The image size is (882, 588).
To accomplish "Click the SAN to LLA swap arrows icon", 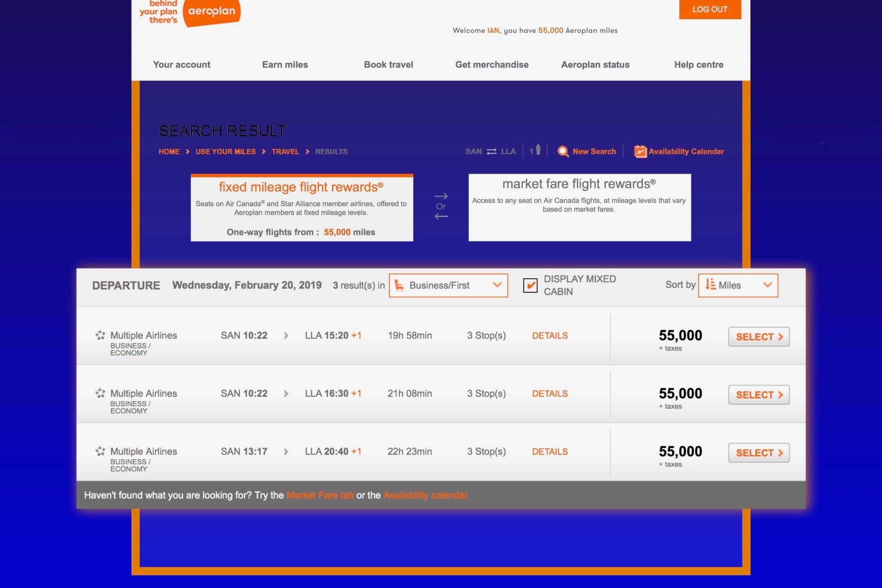I will (x=491, y=152).
